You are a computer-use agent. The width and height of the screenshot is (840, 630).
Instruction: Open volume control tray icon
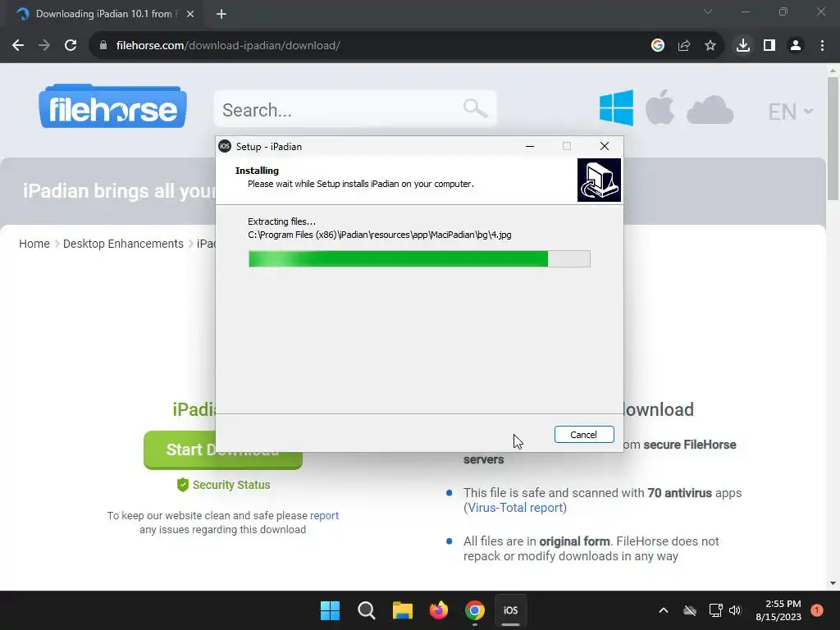click(735, 610)
